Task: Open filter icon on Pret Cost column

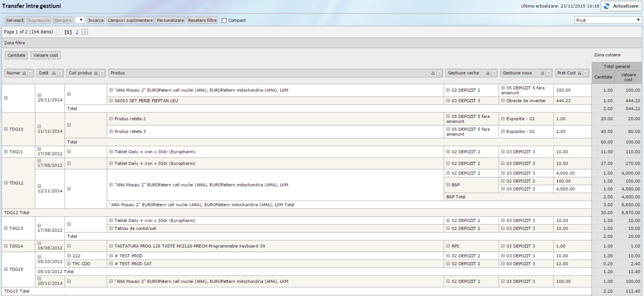Action: click(586, 73)
